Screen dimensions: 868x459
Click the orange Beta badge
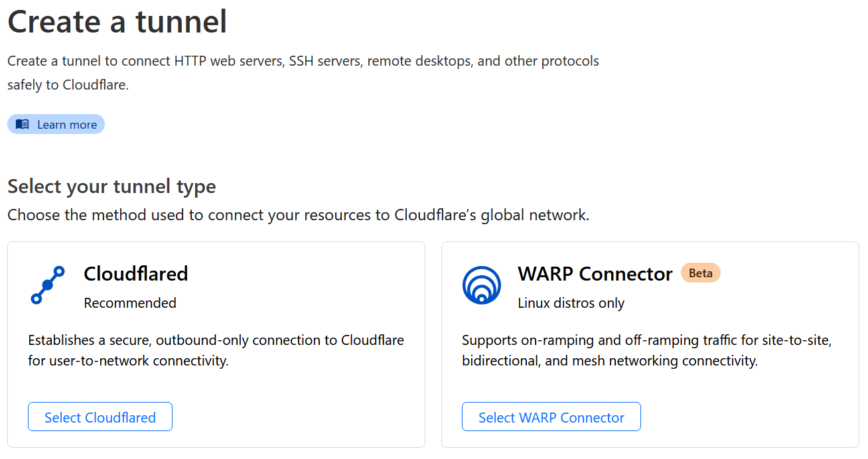pos(701,273)
